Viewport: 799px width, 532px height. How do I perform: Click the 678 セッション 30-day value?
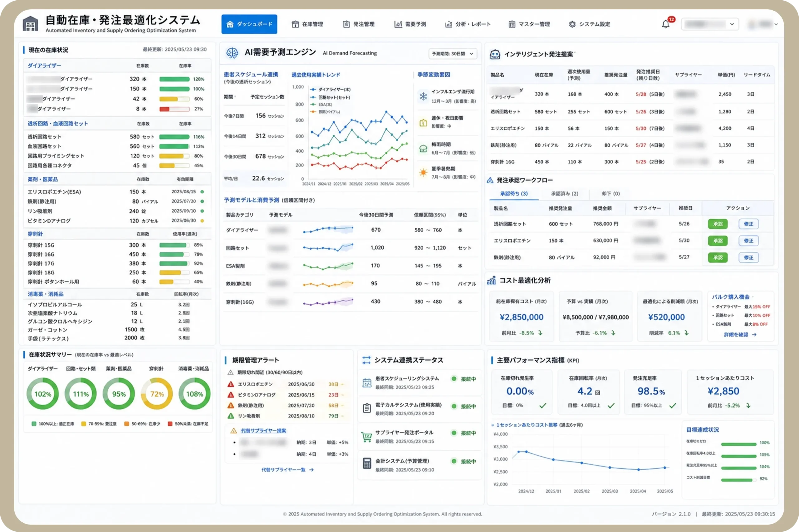270,156
